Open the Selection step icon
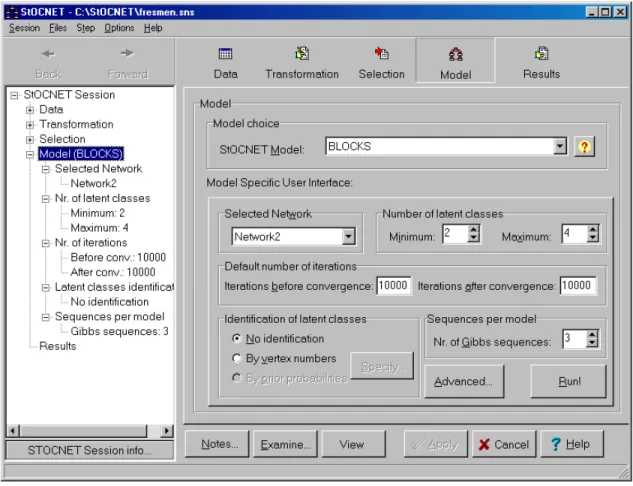This screenshot has width=633, height=486. point(381,53)
